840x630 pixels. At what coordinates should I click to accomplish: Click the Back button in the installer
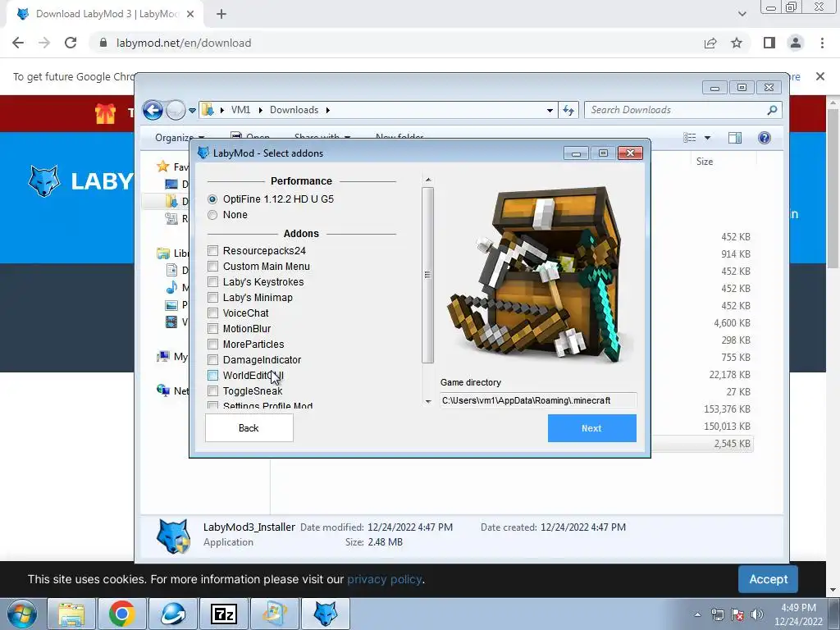pos(249,428)
